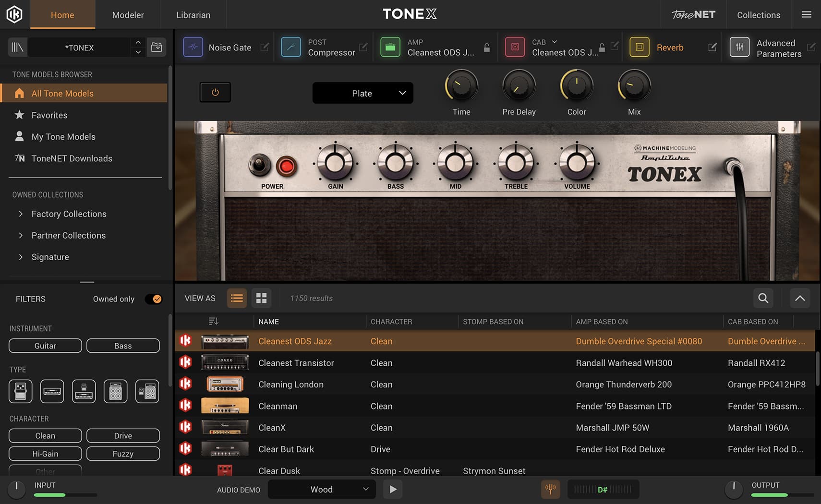Toggle the reverb power button

point(215,92)
